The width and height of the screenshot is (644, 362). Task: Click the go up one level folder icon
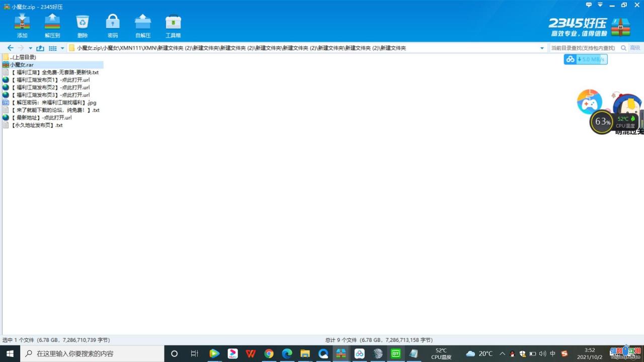tap(40, 48)
